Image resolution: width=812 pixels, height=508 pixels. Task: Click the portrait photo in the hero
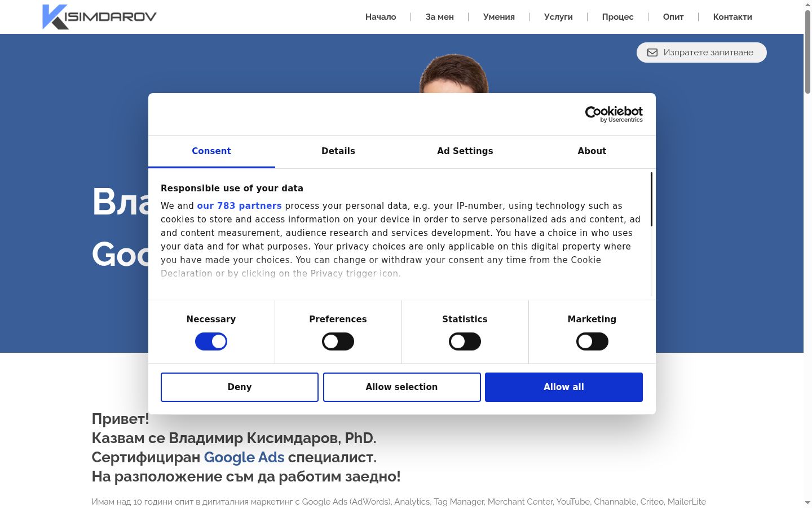pyautogui.click(x=454, y=73)
